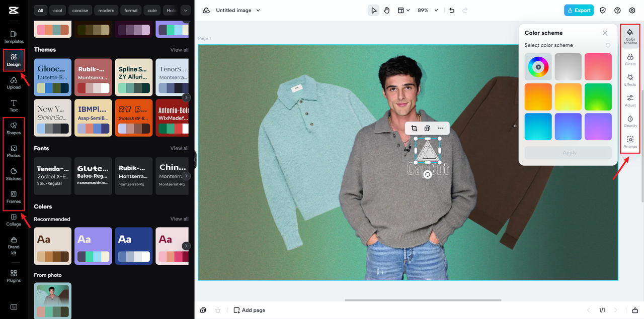The image size is (644, 319).
Task: Open Filters in right toolbar
Action: click(x=630, y=60)
